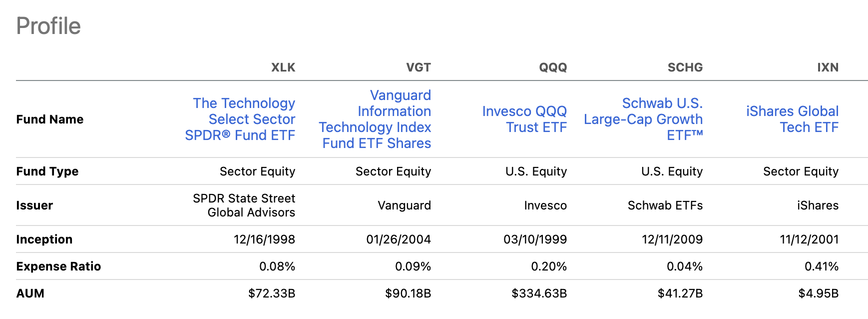Image resolution: width=868 pixels, height=319 pixels.
Task: Select the SCHG column header
Action: pyautogui.click(x=685, y=67)
